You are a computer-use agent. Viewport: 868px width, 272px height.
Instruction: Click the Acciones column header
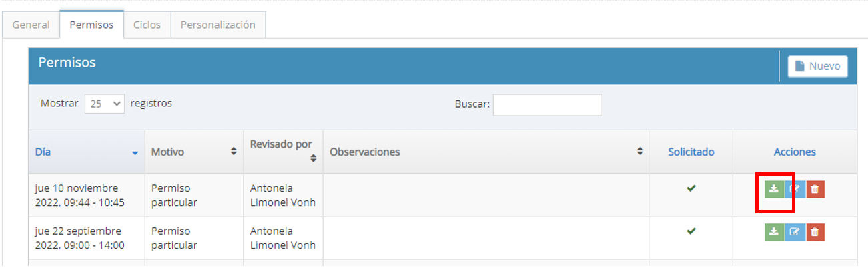(x=794, y=152)
